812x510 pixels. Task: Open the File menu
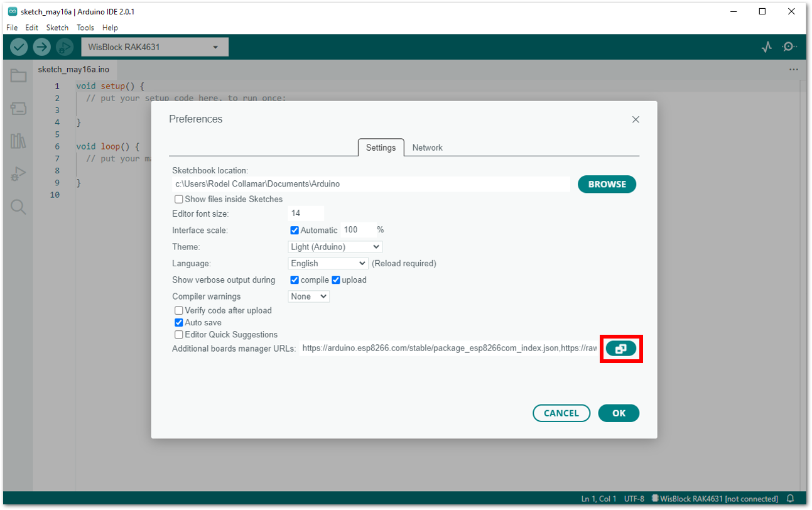pos(12,28)
